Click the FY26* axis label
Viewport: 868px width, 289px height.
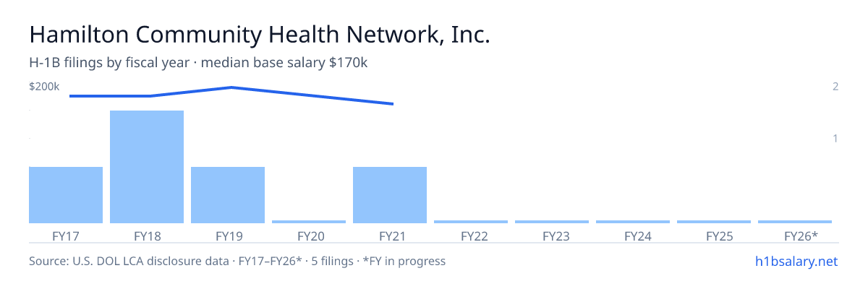click(x=801, y=236)
